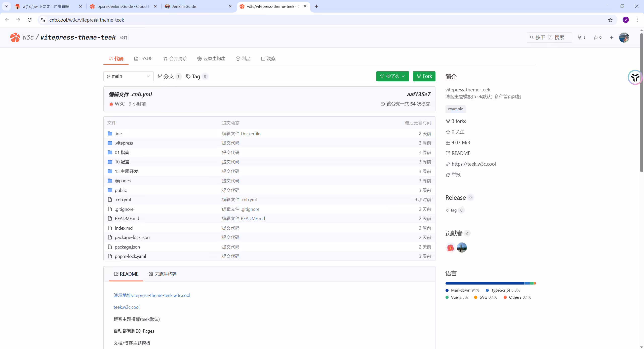Bookmark this page with the star icon
This screenshot has width=644, height=349.
pos(610,20)
